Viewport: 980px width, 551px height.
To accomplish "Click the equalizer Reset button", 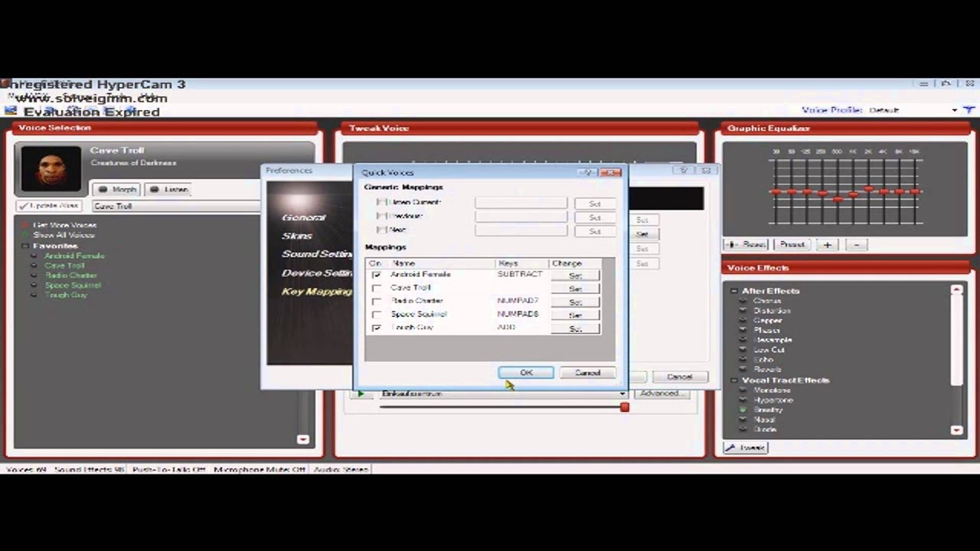I will click(746, 245).
